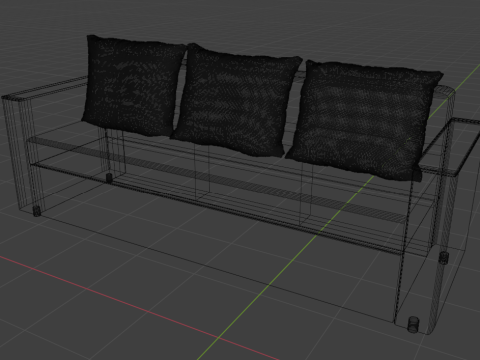The height and width of the screenshot is (360, 480).
Task: Select the right pillow on the sofa
Action: click(363, 121)
